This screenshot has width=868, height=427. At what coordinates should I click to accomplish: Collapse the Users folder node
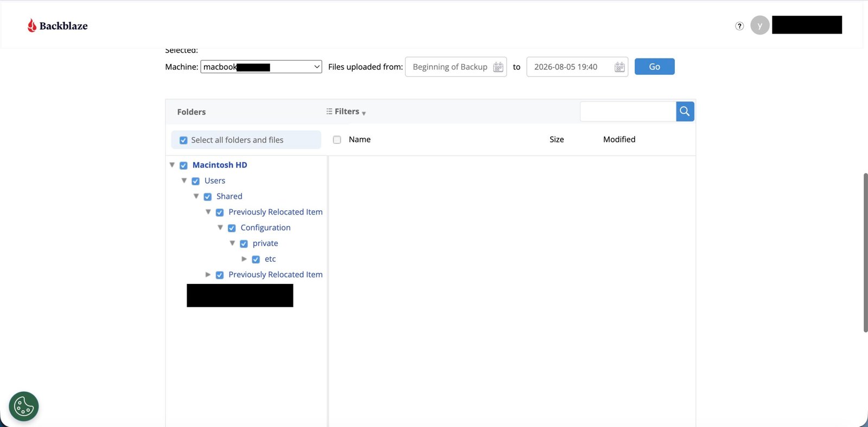184,180
